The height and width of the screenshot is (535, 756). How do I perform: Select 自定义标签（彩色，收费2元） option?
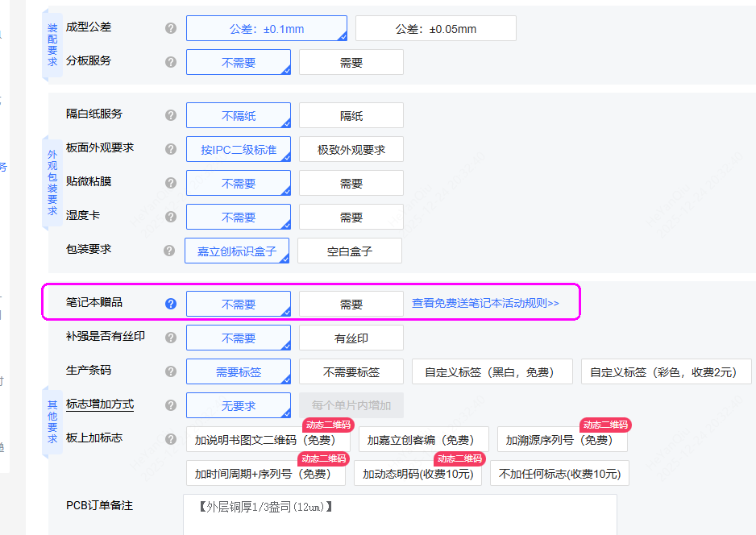(x=666, y=372)
